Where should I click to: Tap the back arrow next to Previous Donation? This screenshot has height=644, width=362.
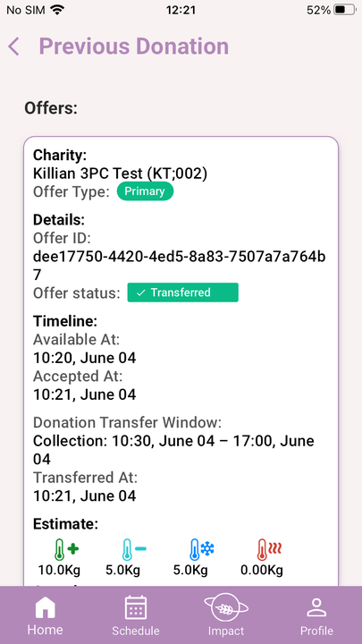pos(13,46)
